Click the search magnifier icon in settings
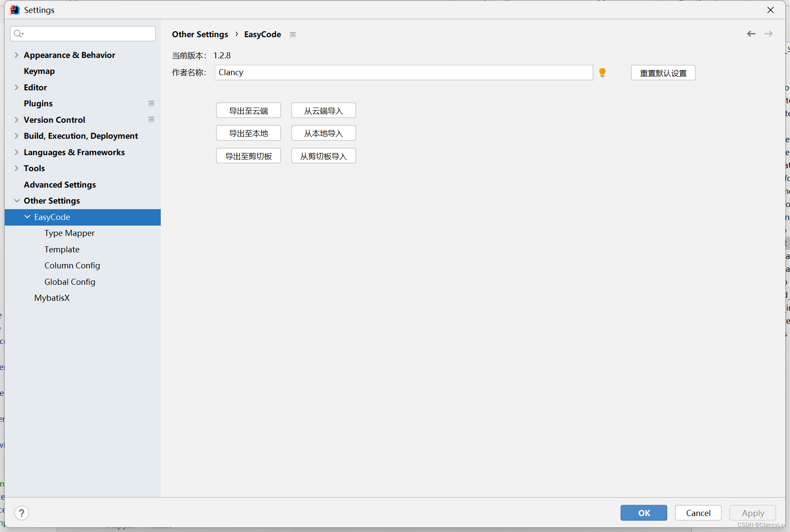 tap(18, 34)
